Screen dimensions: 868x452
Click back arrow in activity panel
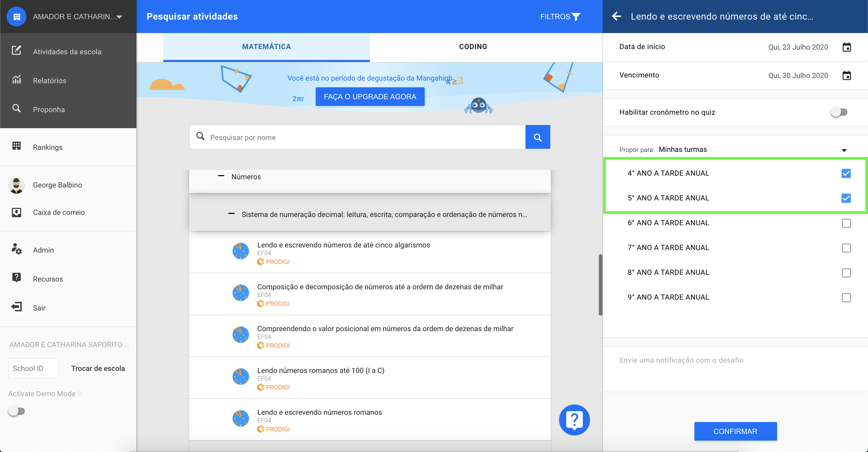tap(616, 16)
